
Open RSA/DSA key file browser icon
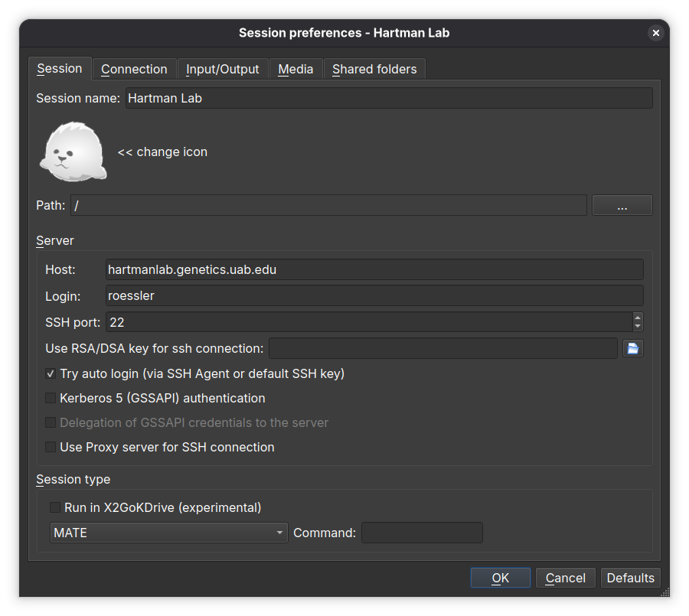(x=632, y=349)
